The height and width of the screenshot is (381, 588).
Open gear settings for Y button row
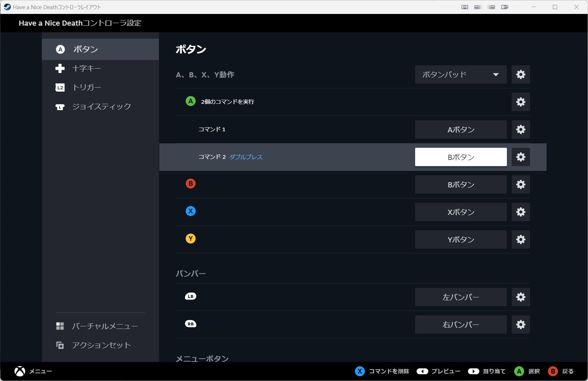[x=520, y=239]
